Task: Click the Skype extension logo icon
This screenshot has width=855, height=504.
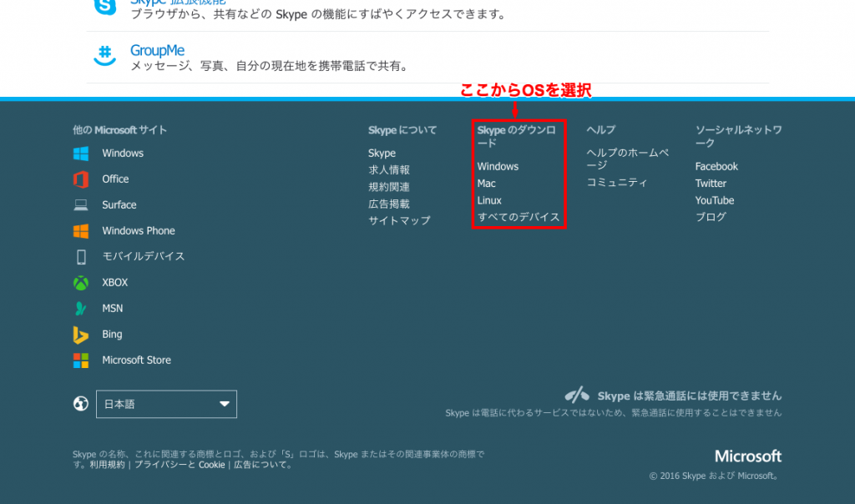Action: pos(104,7)
